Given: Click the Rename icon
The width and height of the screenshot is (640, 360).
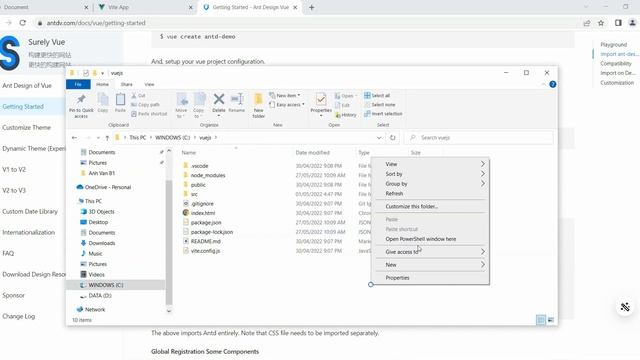Looking at the screenshot, I should click(x=237, y=99).
